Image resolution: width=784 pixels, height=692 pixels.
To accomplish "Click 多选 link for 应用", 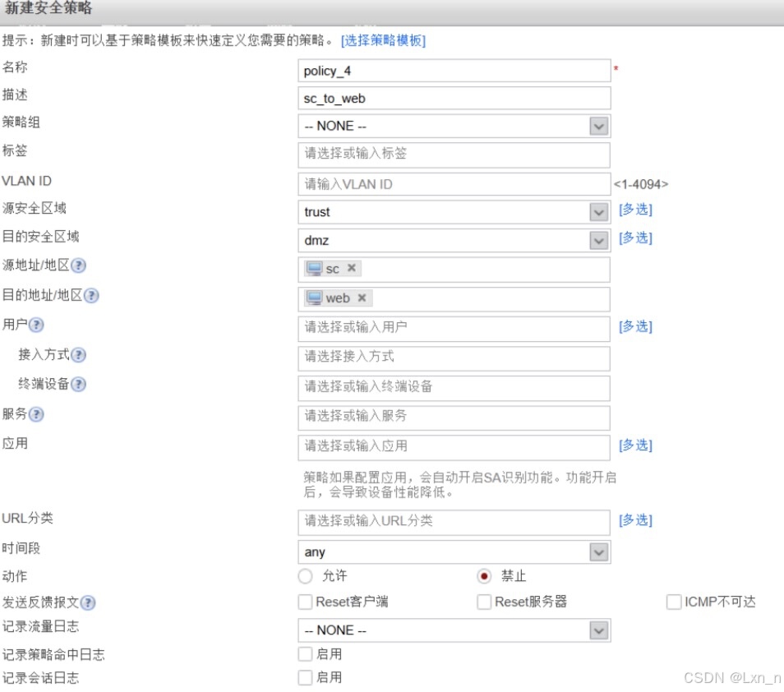I will [635, 445].
